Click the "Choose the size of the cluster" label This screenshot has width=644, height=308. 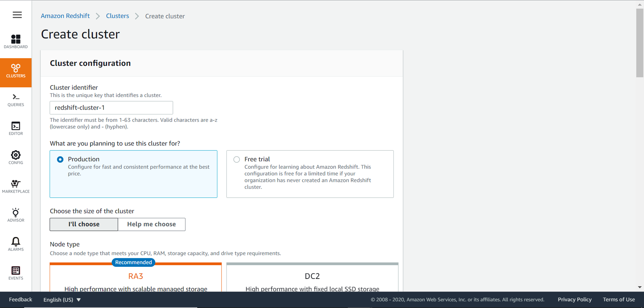tap(92, 211)
